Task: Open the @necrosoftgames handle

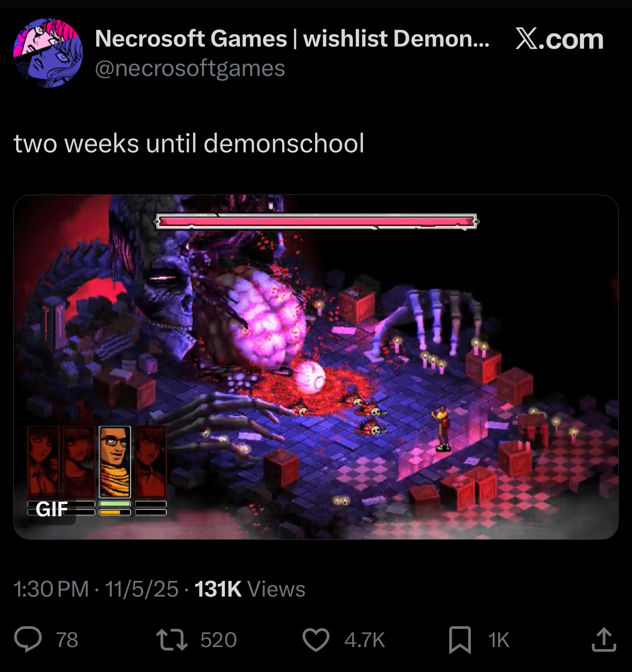Action: 190,68
